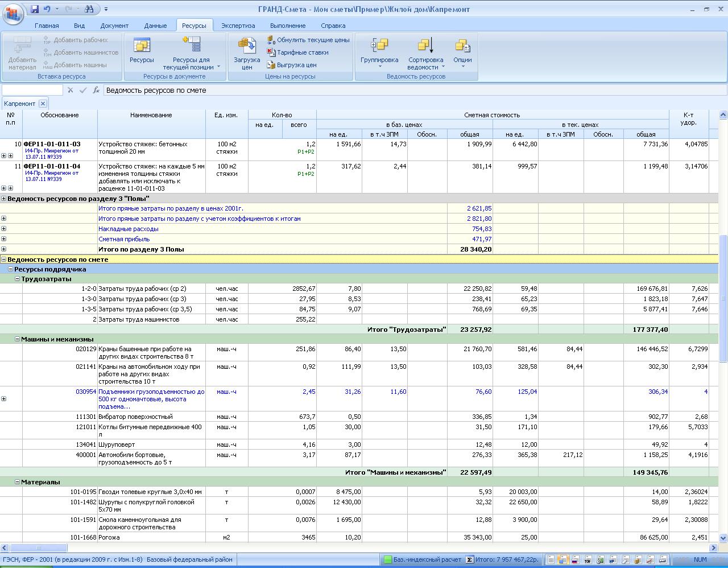Close the Капремонт document tab

[43, 104]
